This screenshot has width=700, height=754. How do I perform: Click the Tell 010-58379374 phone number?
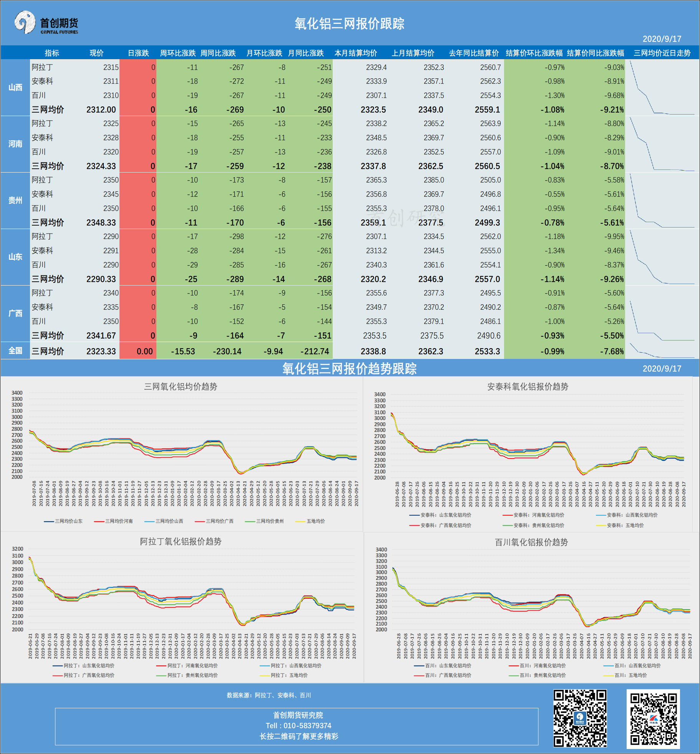pos(298,726)
